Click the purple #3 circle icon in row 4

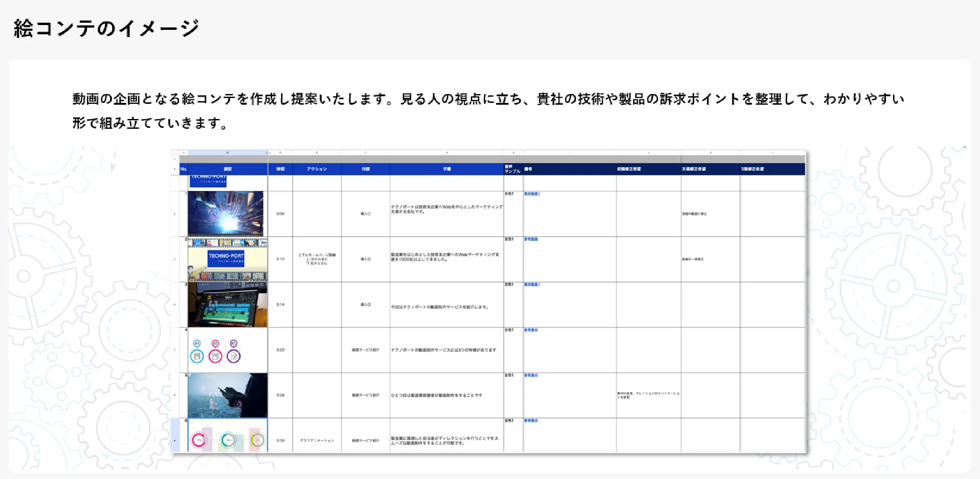pyautogui.click(x=233, y=356)
